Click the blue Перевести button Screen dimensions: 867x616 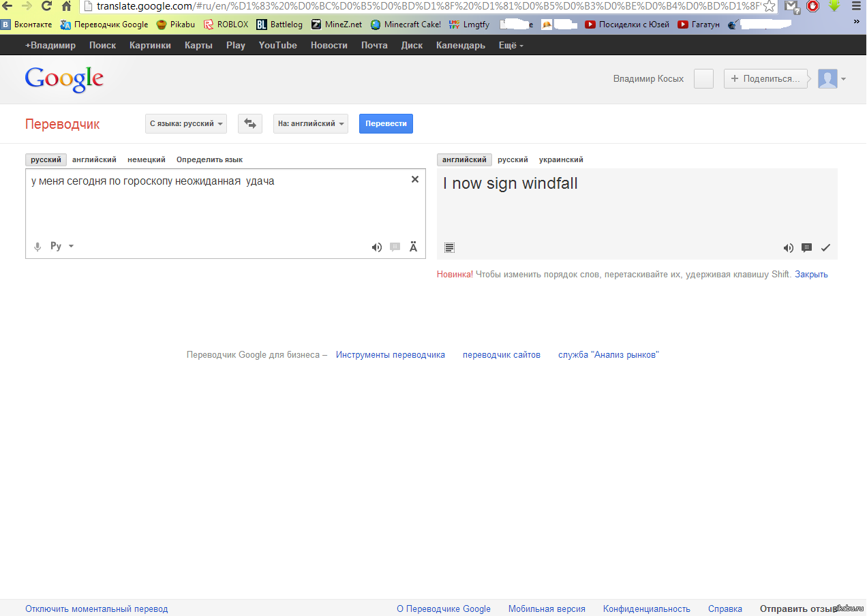point(386,123)
